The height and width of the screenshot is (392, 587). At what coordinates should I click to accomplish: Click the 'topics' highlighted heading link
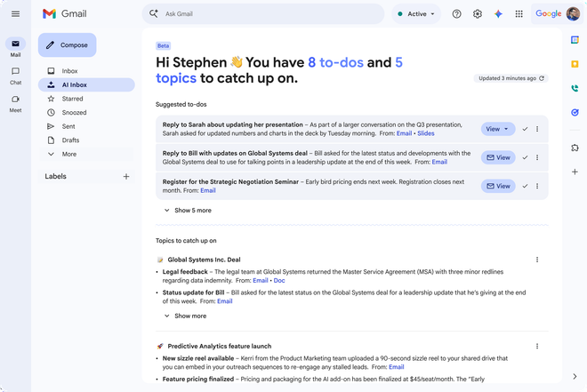(176, 78)
